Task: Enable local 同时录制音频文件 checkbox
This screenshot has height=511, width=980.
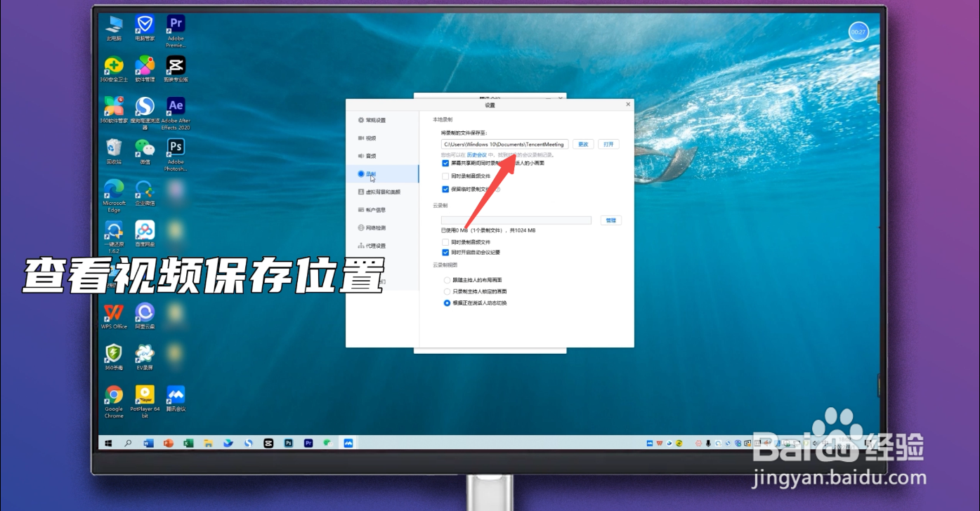Action: point(445,176)
